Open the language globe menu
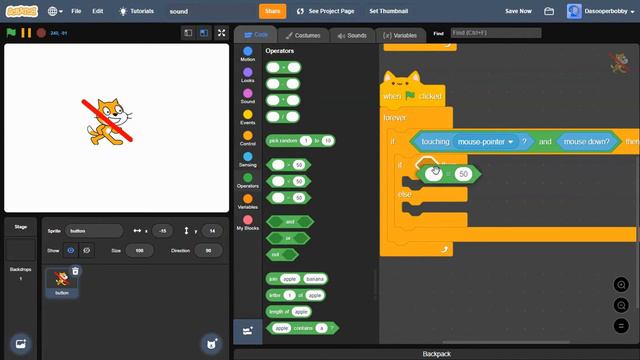The height and width of the screenshot is (360, 640). [55, 11]
